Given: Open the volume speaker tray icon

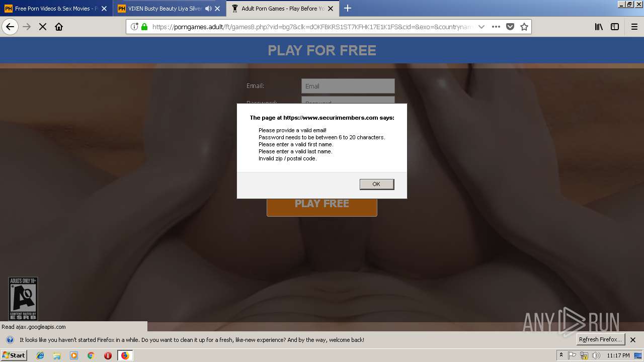Looking at the screenshot, I should click(x=596, y=355).
